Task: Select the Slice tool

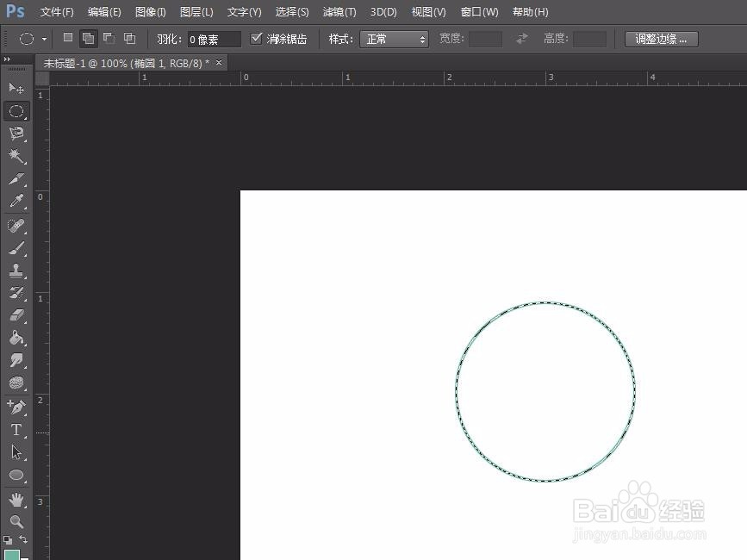Action: coord(16,178)
